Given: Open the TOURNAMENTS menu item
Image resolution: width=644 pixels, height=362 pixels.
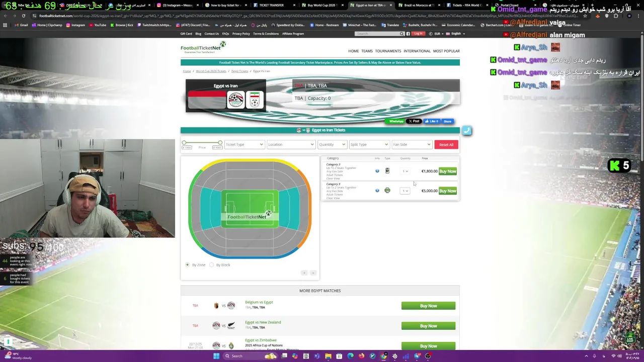Looking at the screenshot, I should tap(388, 51).
